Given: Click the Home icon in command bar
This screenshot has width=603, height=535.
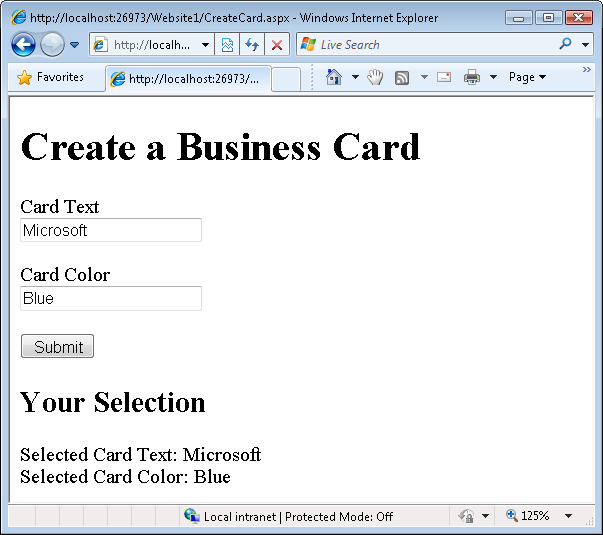Looking at the screenshot, I should (334, 77).
